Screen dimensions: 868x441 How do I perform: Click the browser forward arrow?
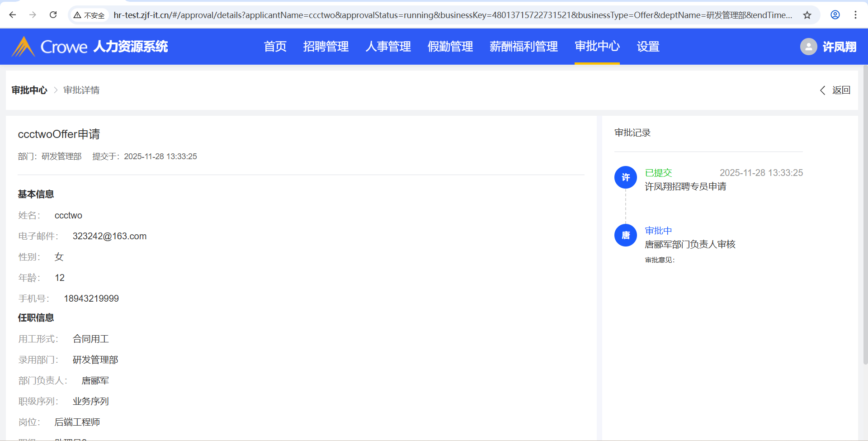33,15
